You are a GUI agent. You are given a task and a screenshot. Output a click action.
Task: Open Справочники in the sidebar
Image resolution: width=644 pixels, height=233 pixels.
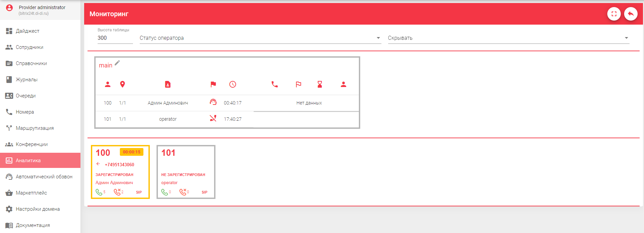(40, 63)
